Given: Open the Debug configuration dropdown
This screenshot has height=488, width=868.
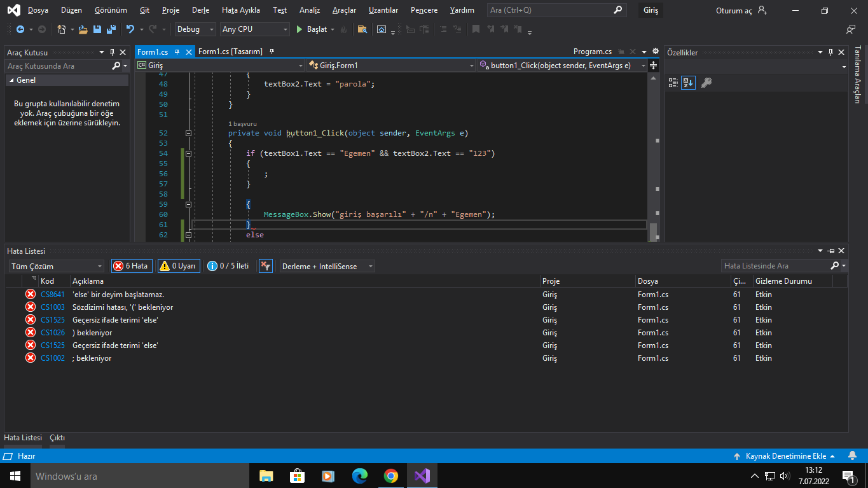Looking at the screenshot, I should (196, 29).
